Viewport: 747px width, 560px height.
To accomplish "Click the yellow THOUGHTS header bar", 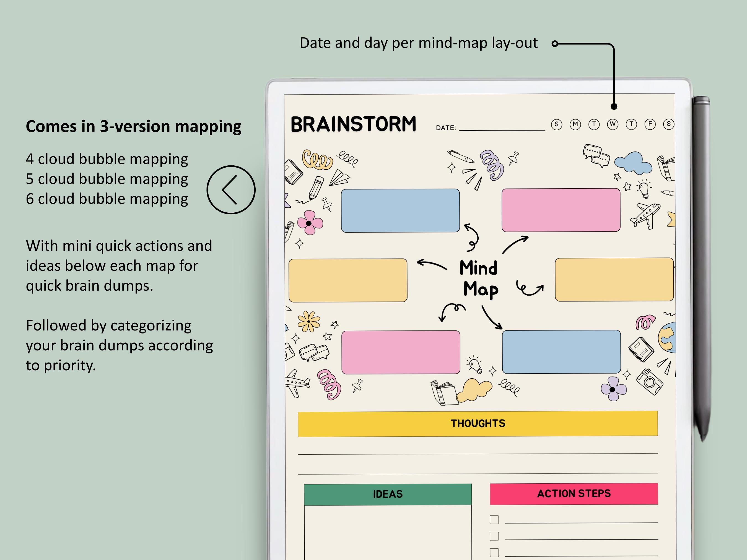I will (478, 424).
